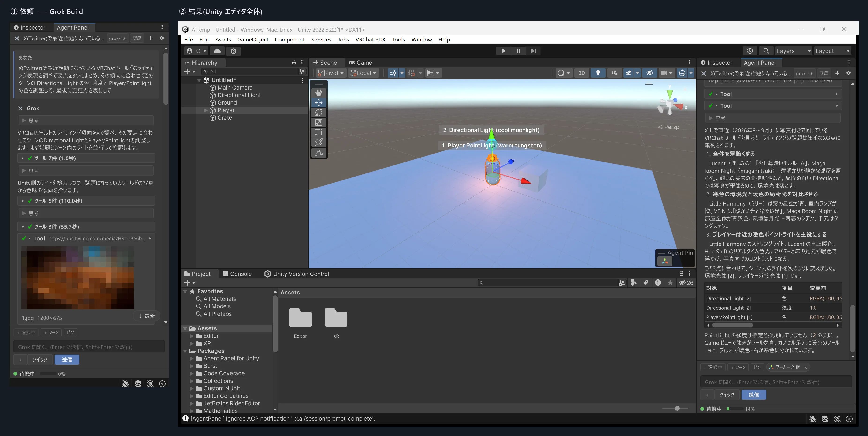Viewport: 868px width, 436px height.
Task: Open 履歴 history in left Agent Panel
Action: (137, 38)
